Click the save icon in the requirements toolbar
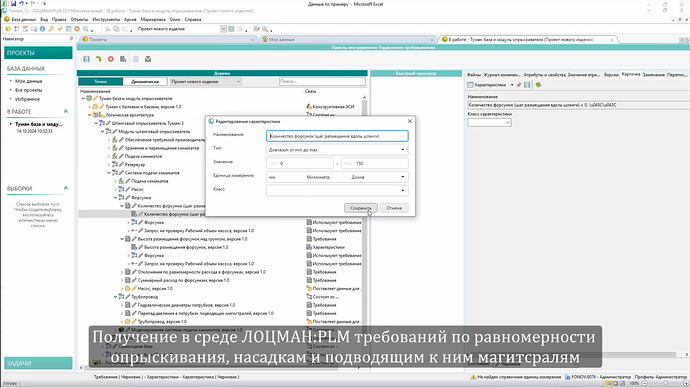The width and height of the screenshot is (690, 388). click(86, 59)
